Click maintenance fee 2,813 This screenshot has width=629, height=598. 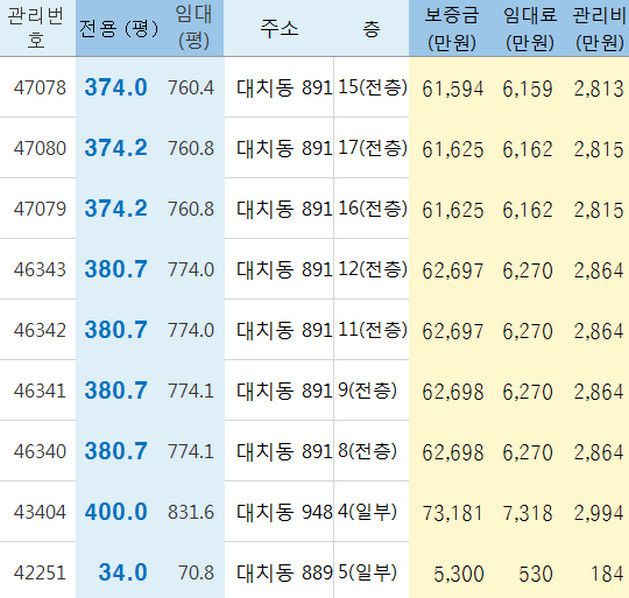click(599, 89)
